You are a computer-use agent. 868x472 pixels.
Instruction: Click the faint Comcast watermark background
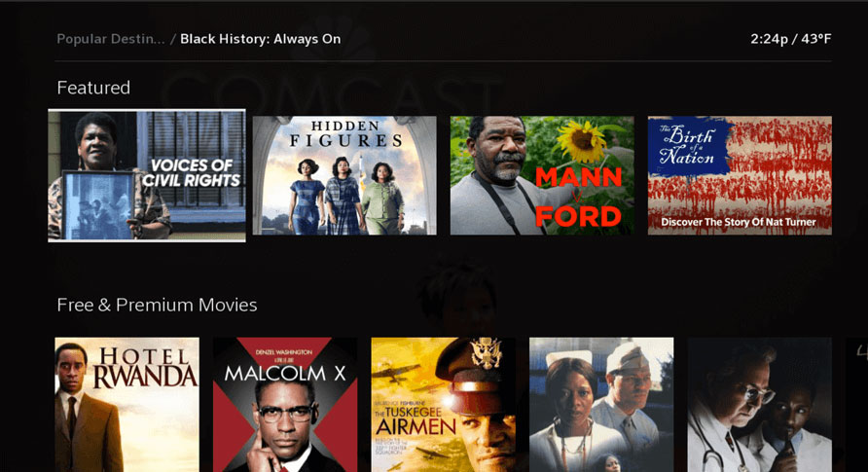(332, 97)
